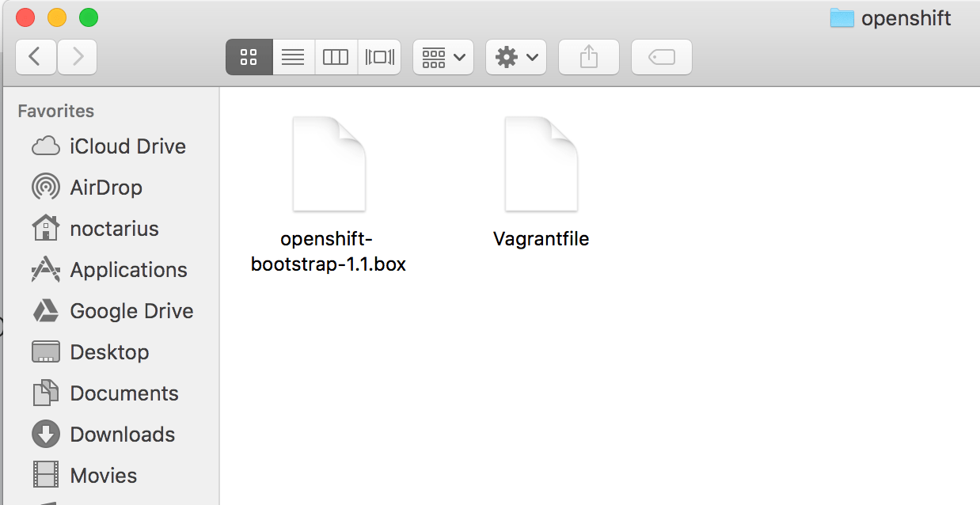980x505 pixels.
Task: Zoom the window with green button
Action: click(x=89, y=17)
